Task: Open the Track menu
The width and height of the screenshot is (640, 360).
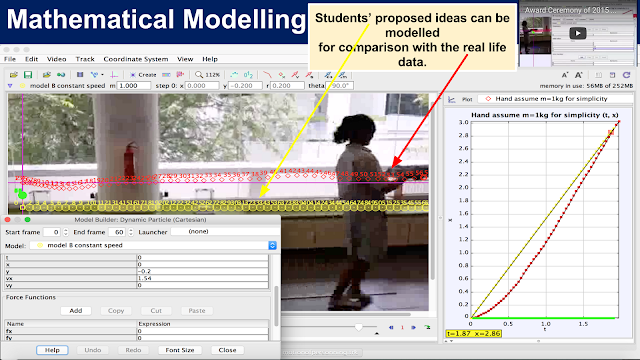Action: click(x=85, y=59)
